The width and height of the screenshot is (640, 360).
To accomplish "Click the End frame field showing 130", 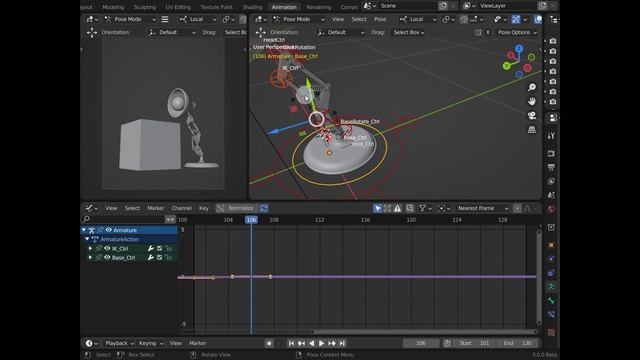I will click(517, 343).
